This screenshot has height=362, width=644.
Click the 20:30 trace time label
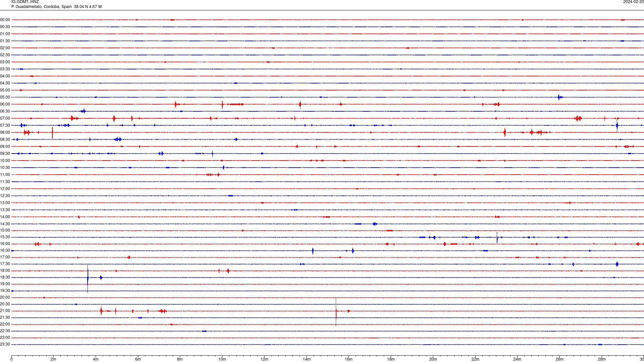coord(5,304)
